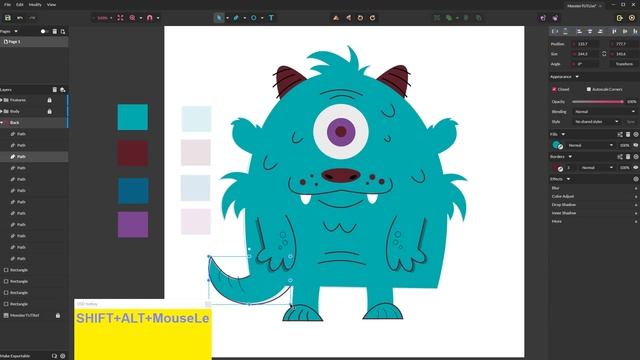The image size is (640, 360).
Task: Open the border blend mode dropdown
Action: click(597, 168)
